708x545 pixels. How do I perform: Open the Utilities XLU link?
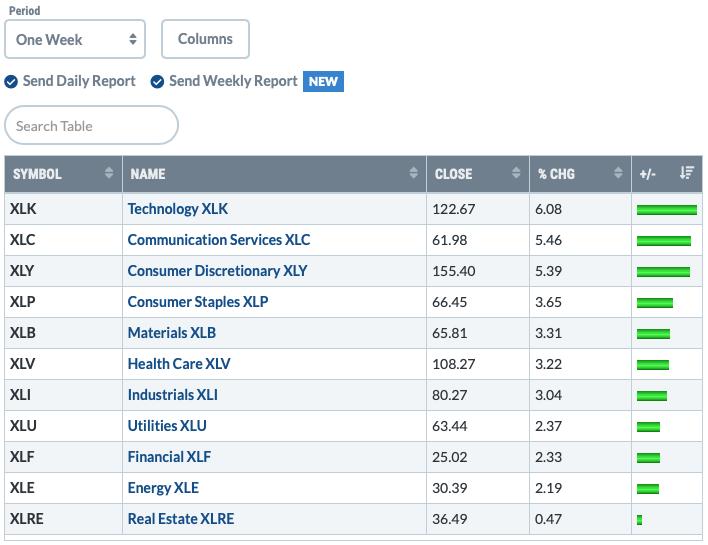click(167, 426)
